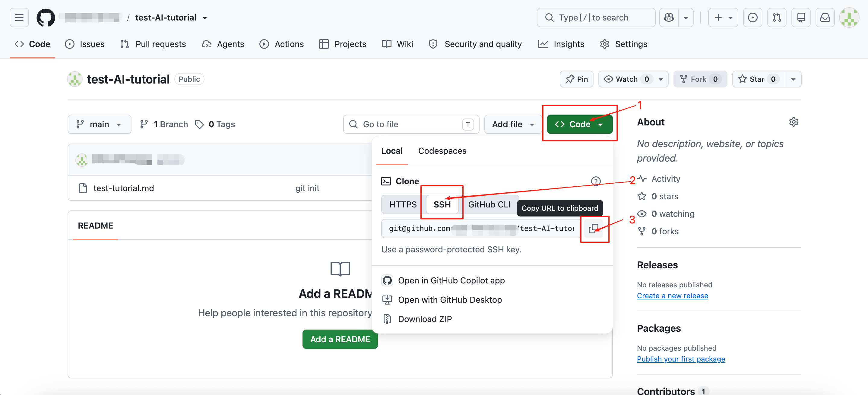
Task: Open the Pull requests tab
Action: pyautogui.click(x=153, y=44)
